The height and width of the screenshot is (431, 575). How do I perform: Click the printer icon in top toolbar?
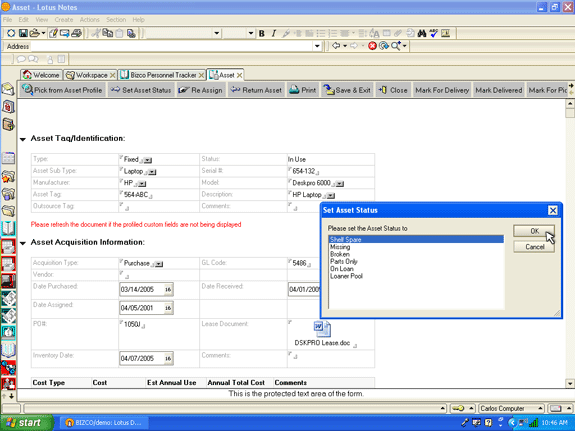pyautogui.click(x=76, y=33)
